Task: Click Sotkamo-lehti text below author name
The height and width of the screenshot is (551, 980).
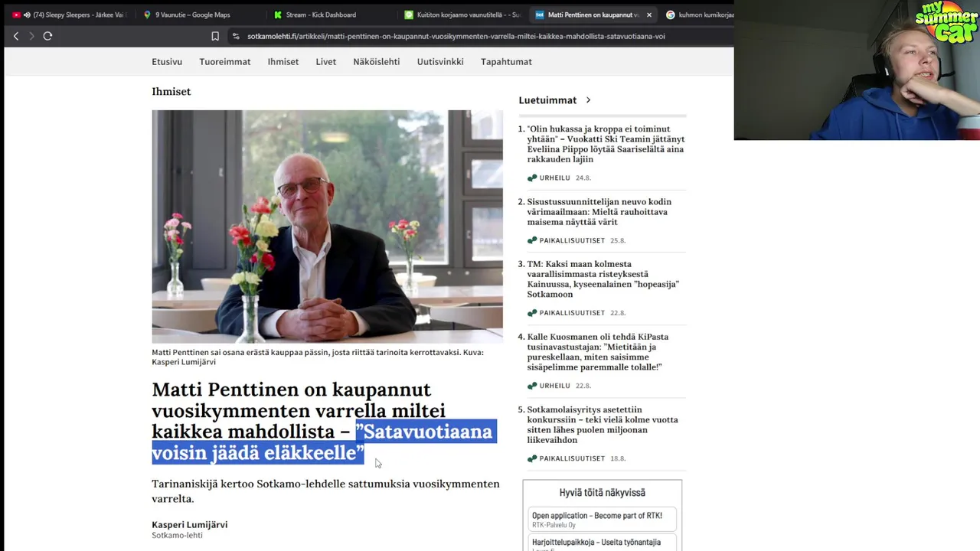Action: coord(177,535)
